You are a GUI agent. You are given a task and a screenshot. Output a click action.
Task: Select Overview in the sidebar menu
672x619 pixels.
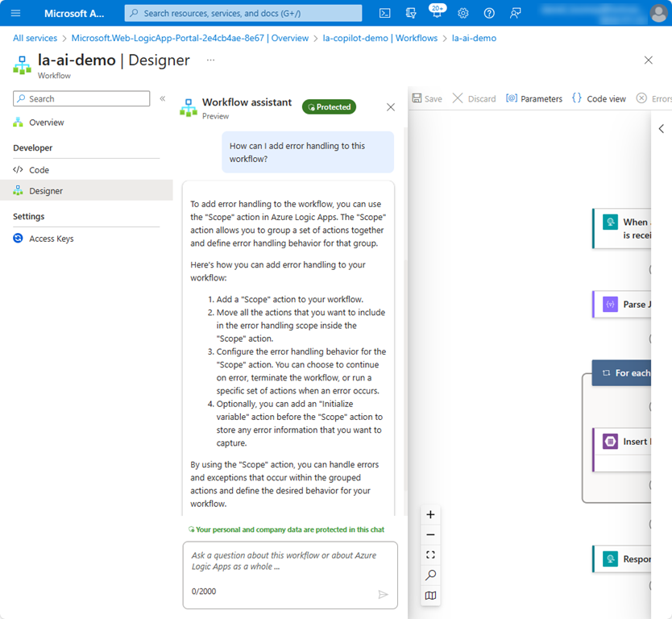point(46,123)
